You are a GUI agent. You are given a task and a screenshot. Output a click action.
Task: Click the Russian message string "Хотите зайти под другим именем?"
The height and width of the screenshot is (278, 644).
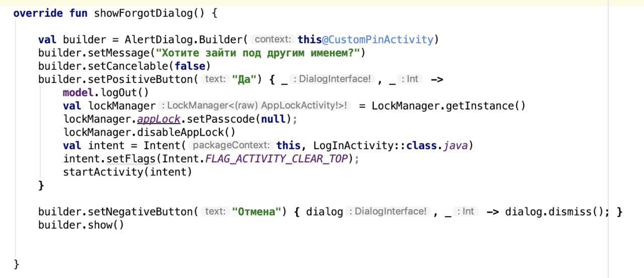257,53
